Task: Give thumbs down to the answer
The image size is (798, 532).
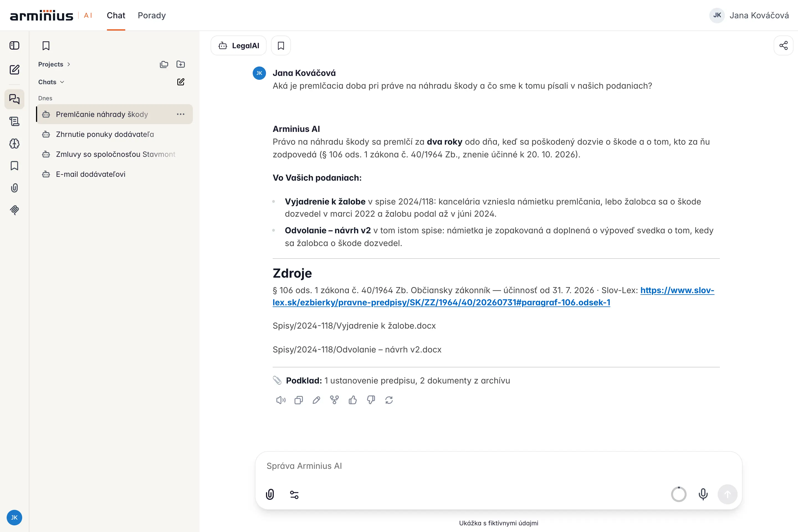Action: pos(371,400)
